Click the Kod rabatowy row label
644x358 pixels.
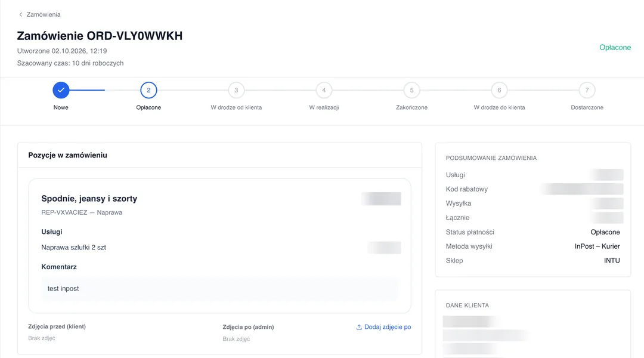pyautogui.click(x=467, y=189)
